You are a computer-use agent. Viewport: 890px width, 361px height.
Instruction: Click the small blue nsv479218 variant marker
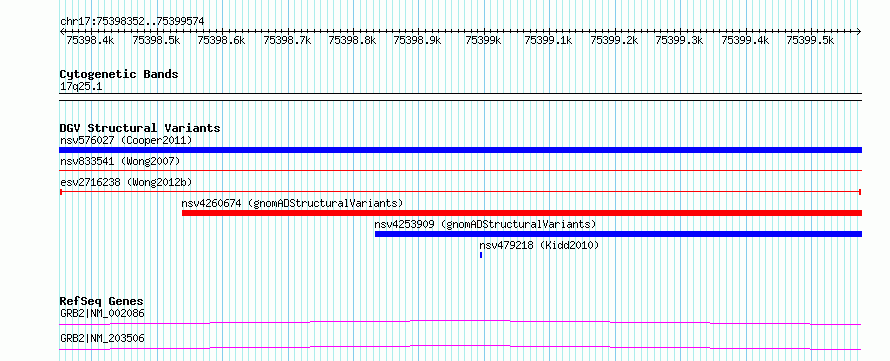pyautogui.click(x=481, y=255)
